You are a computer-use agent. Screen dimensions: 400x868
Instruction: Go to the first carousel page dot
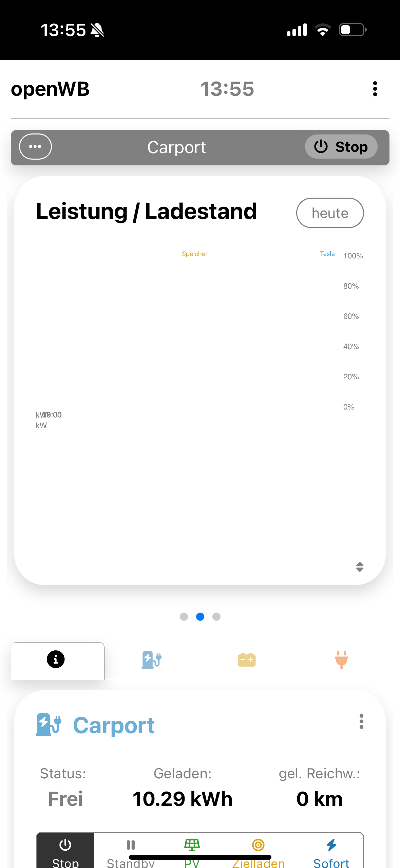(x=184, y=616)
